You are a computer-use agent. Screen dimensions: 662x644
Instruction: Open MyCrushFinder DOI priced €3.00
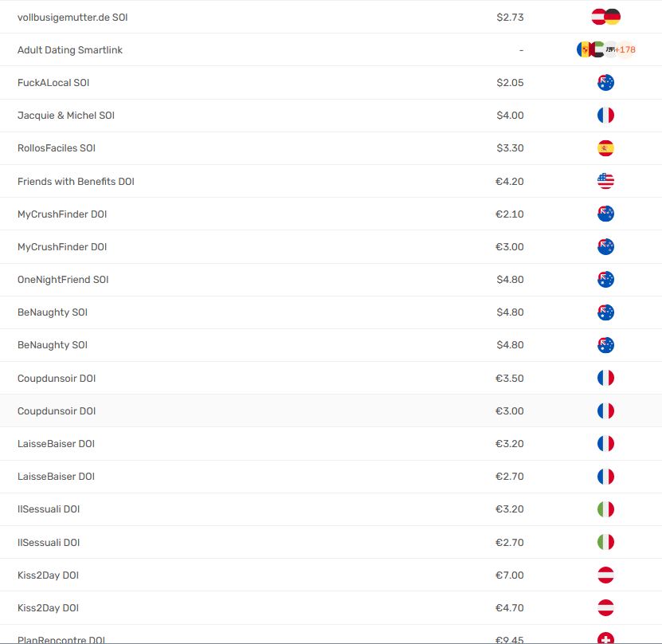[x=62, y=246]
